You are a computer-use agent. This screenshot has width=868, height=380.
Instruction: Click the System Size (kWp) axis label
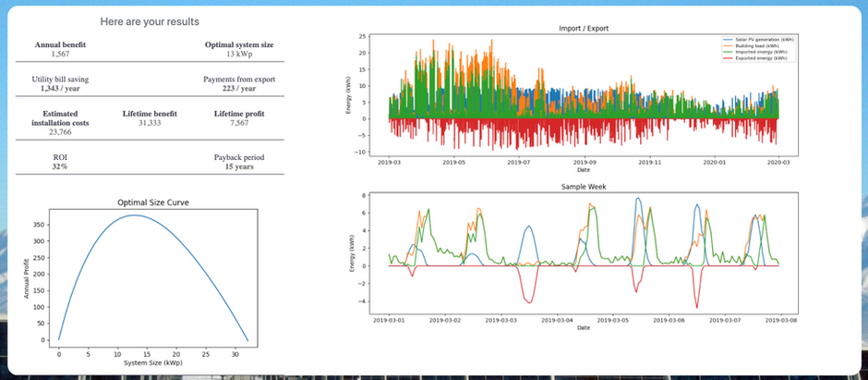pos(152,362)
